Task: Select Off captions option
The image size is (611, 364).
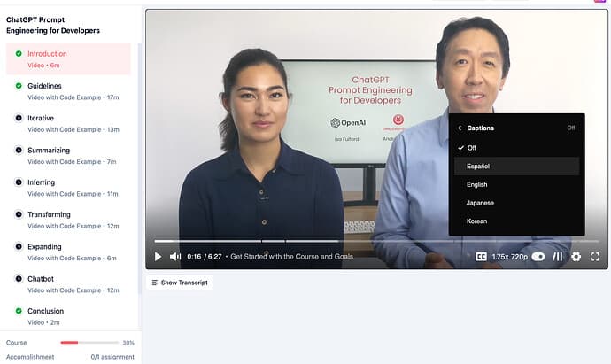Action: (x=517, y=148)
